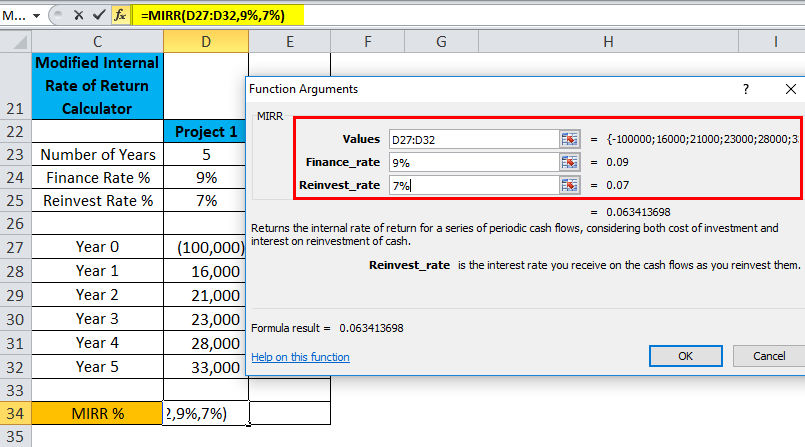The width and height of the screenshot is (805, 447).
Task: Select the 23,000 cell
Action: tap(206, 319)
